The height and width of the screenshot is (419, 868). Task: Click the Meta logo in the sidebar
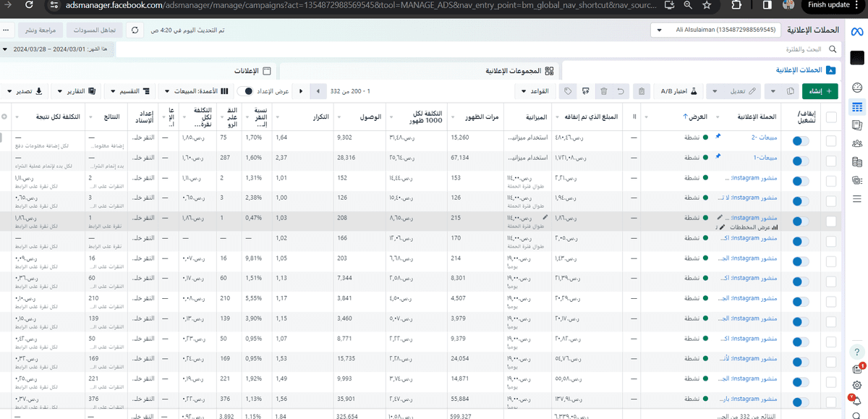click(856, 31)
